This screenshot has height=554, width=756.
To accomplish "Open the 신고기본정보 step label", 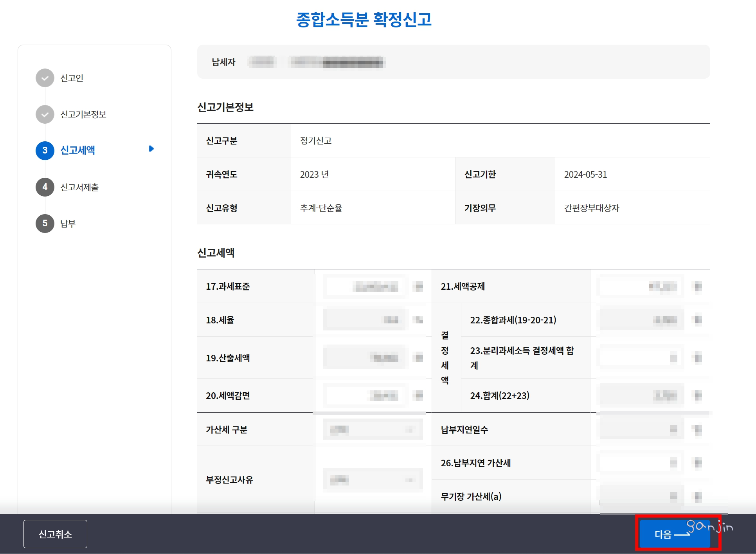I will 83,114.
